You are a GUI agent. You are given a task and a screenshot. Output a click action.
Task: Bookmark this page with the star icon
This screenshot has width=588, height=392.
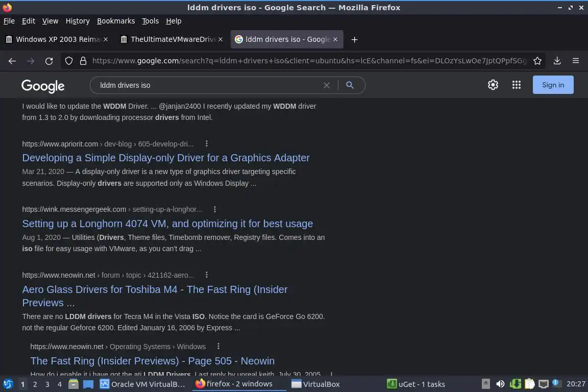[537, 61]
